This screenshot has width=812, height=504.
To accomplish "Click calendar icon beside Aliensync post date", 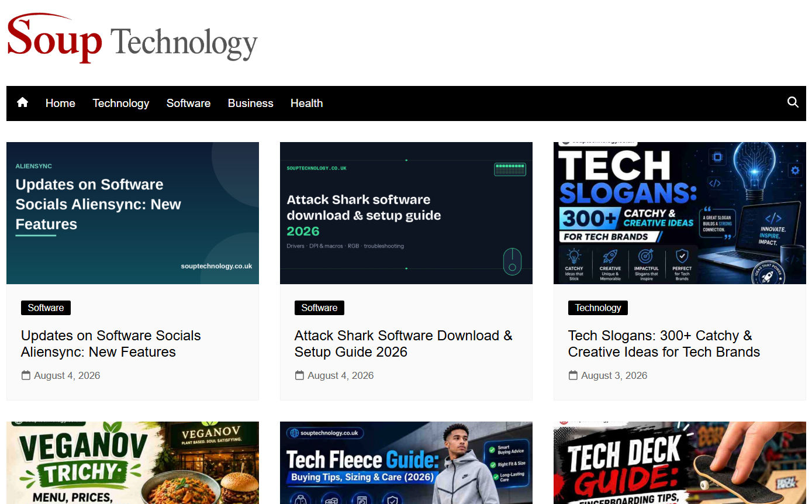I will coord(26,375).
